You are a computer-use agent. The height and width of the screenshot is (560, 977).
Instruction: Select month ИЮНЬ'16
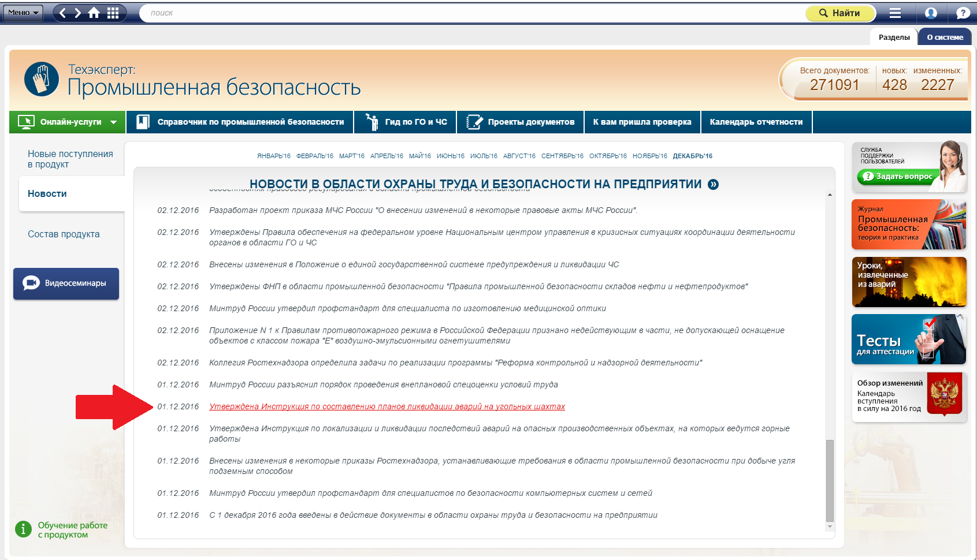pyautogui.click(x=451, y=156)
